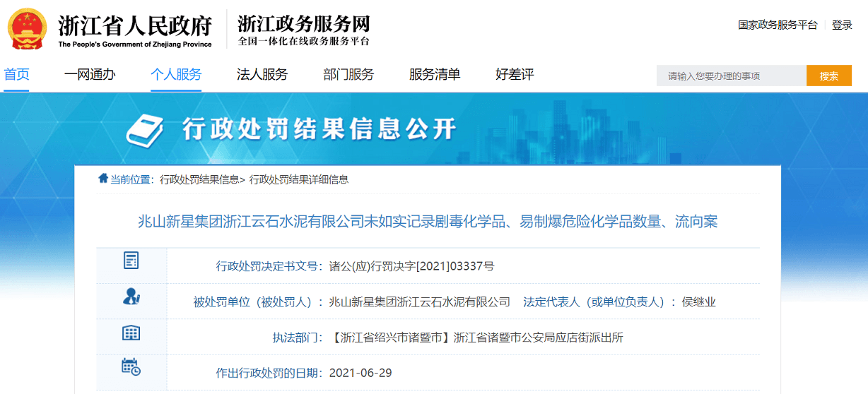The width and height of the screenshot is (868, 394).
Task: Click the calendar icon beside 作出行政处罚的日期
Action: coord(131,366)
